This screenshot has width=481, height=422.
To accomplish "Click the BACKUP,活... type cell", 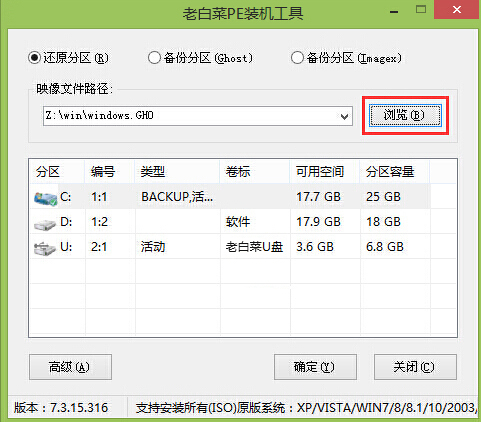I will pos(177,197).
